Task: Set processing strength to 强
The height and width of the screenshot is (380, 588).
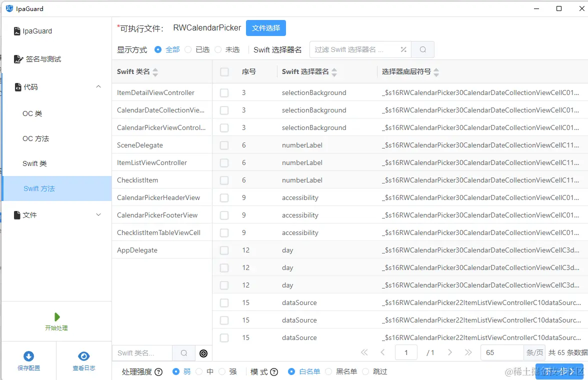Action: point(222,371)
